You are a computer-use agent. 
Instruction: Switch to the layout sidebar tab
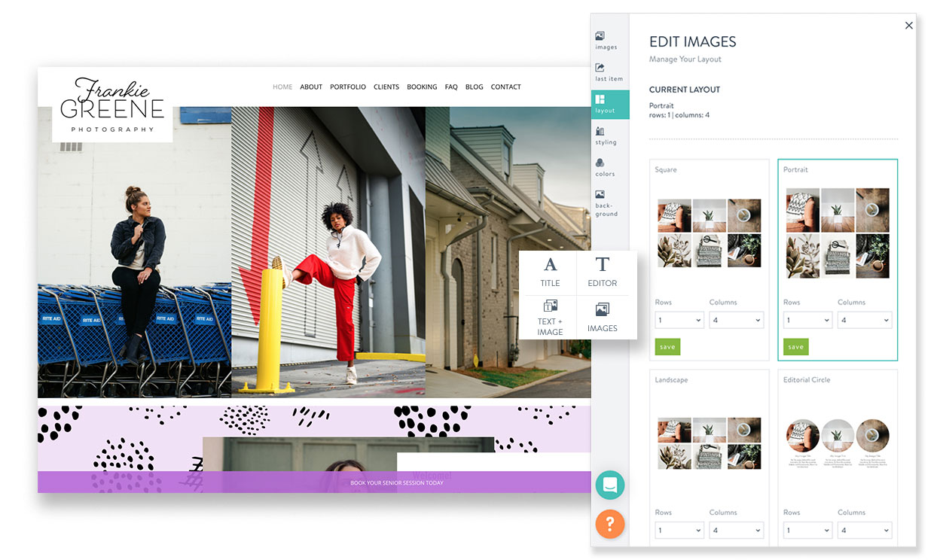[609, 105]
